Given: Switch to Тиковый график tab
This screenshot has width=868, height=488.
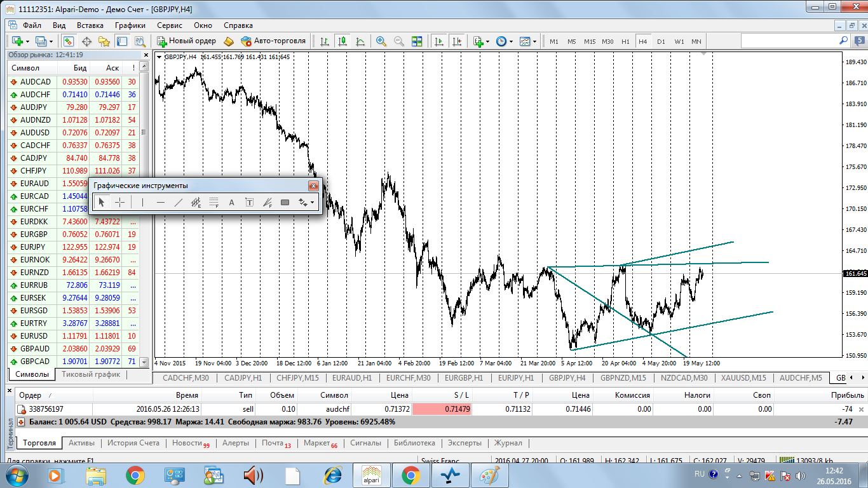Looking at the screenshot, I should [90, 374].
